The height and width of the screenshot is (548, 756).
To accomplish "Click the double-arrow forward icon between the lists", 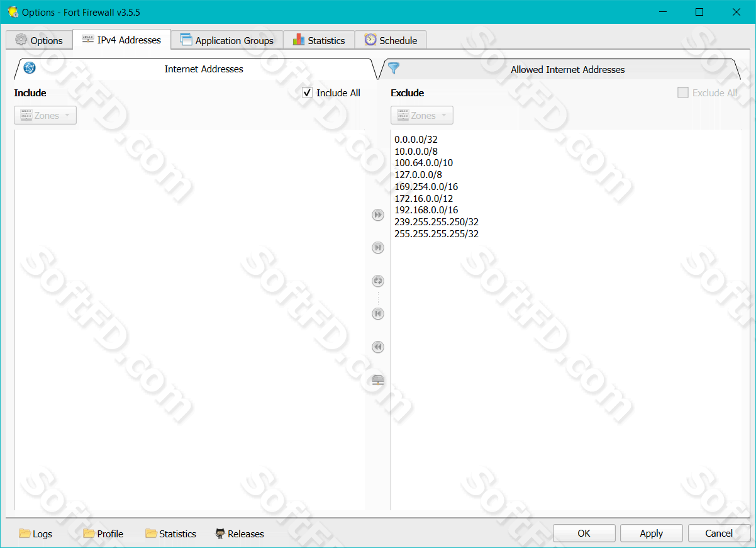I will 378,215.
